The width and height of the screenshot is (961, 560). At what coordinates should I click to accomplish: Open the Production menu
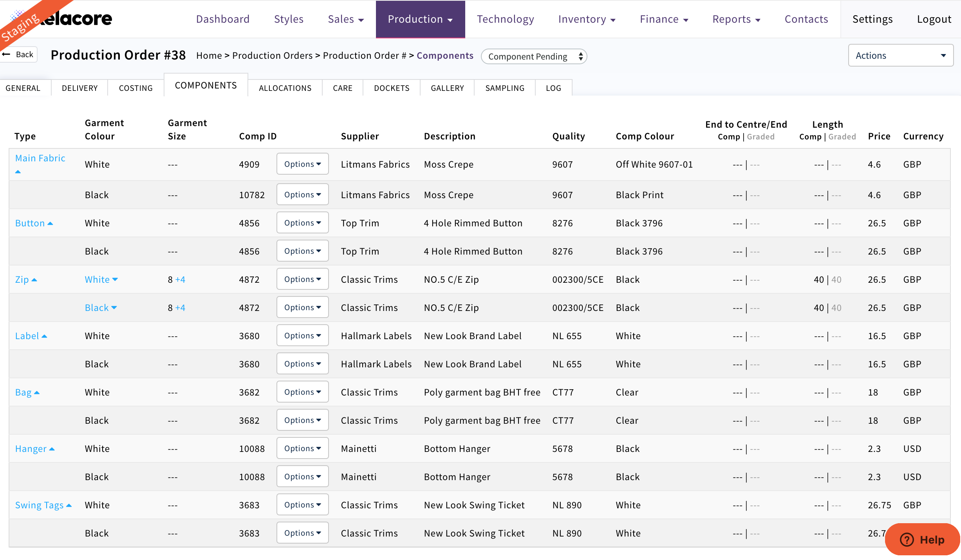pos(420,19)
